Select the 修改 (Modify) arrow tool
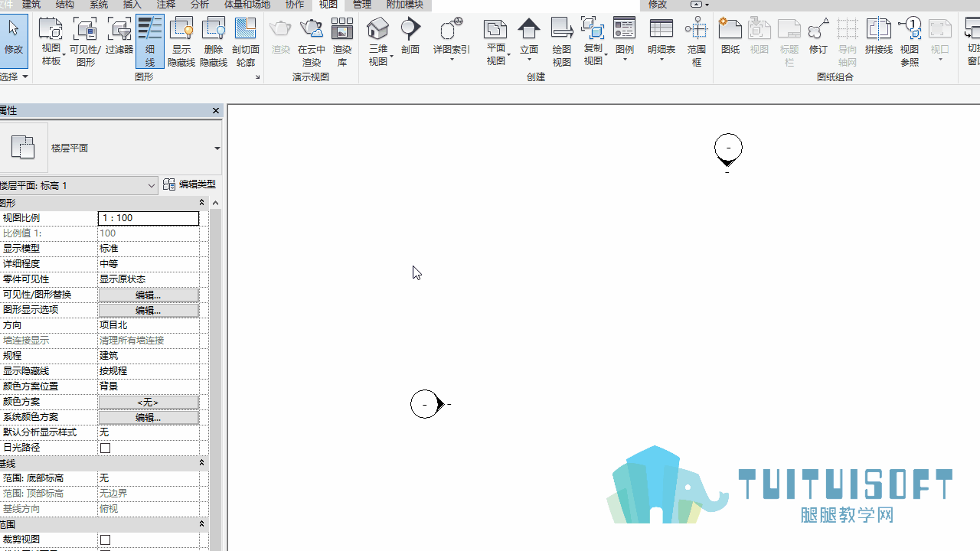This screenshot has width=980, height=551. click(x=14, y=41)
